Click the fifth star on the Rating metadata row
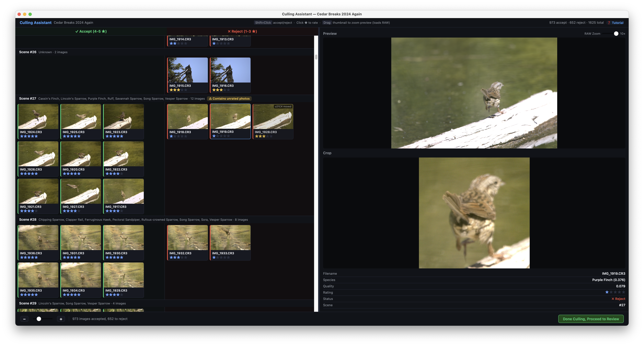Image resolution: width=644 pixels, height=346 pixels. [x=623, y=292]
